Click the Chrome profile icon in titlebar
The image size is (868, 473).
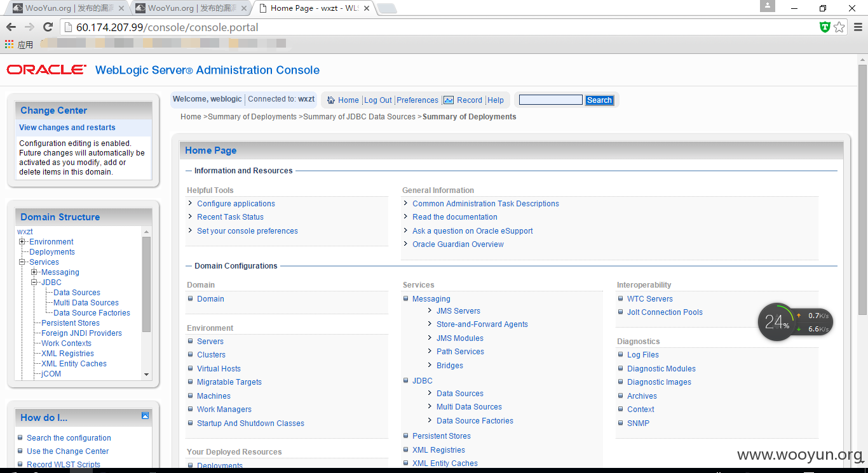[768, 6]
